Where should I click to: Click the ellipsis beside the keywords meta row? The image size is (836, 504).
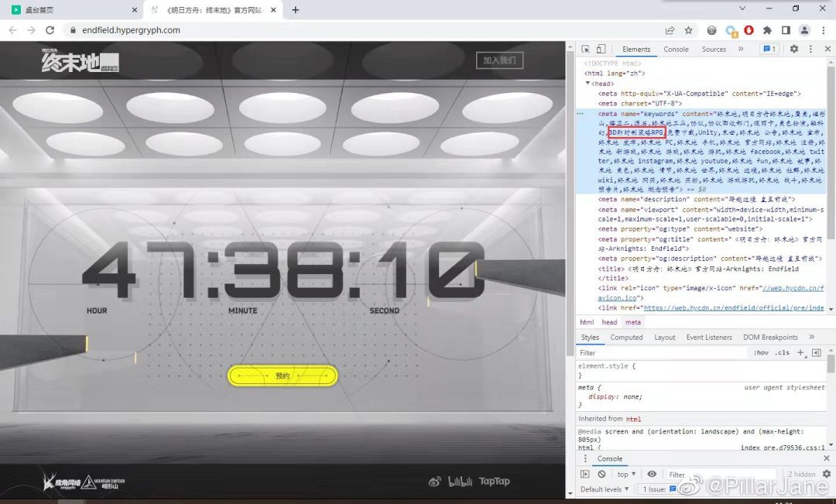point(580,114)
